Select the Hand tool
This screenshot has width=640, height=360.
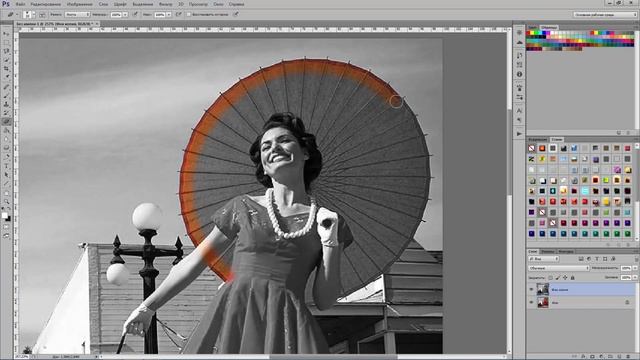(6, 193)
